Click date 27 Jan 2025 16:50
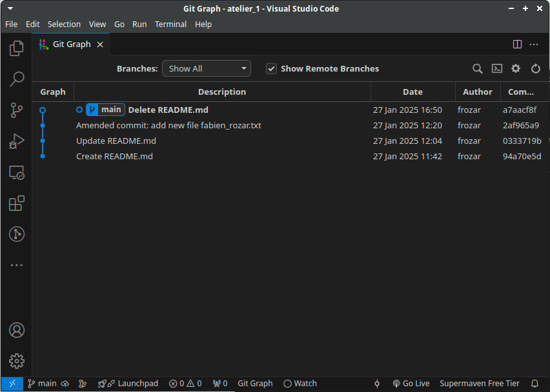This screenshot has width=550, height=392. pyautogui.click(x=407, y=110)
